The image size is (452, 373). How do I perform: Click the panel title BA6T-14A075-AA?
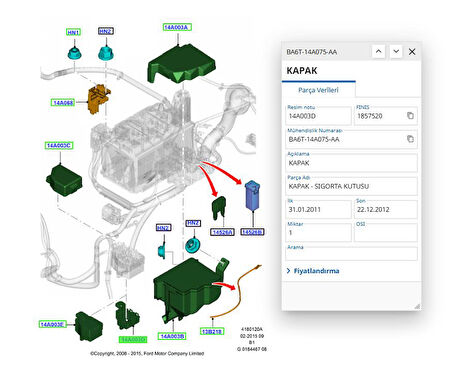(x=312, y=52)
